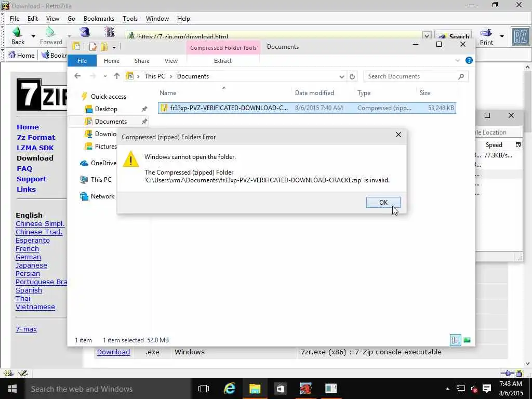
Task: Open the Edit menu in RetroZilla
Action: (33, 19)
